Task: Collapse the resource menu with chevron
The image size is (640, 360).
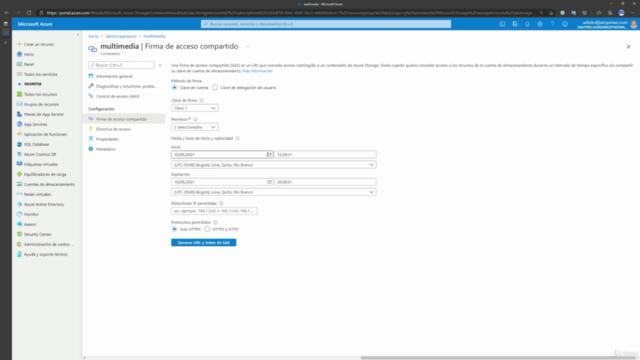Action: (160, 65)
